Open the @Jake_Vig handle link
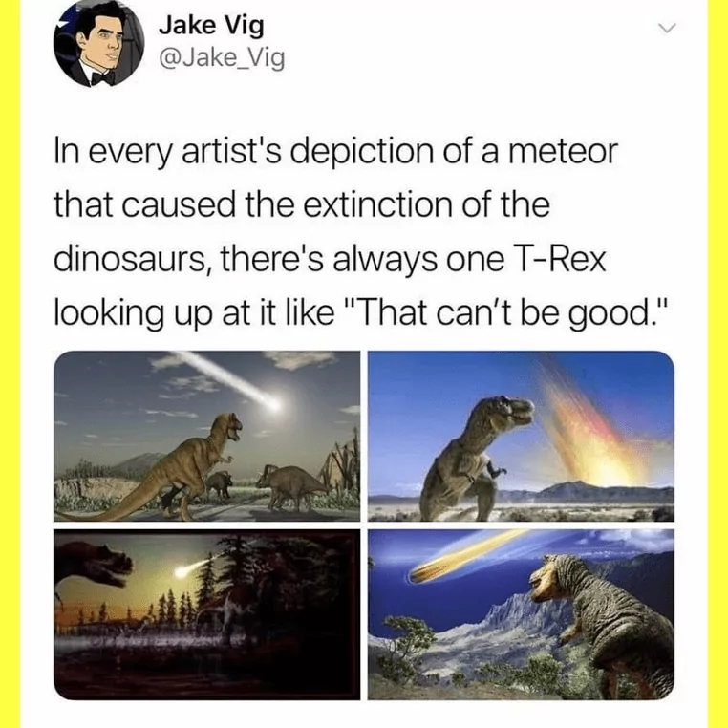This screenshot has height=728, width=728. pos(222,58)
